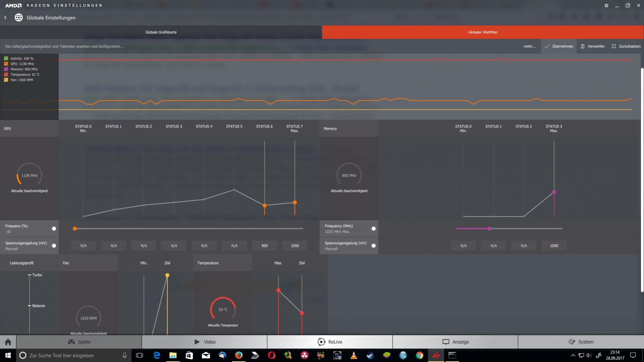
Task: Click GPU Status 0 N/A voltage field
Action: 83,246
